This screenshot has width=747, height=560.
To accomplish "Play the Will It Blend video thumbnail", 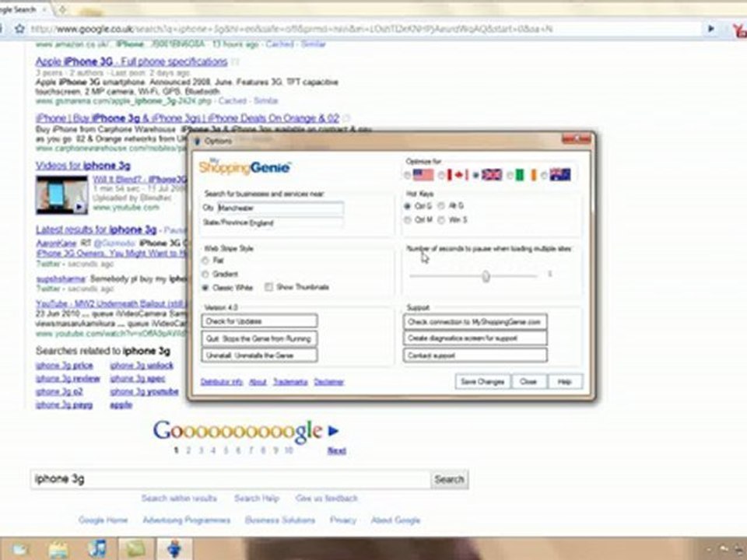I will pyautogui.click(x=62, y=194).
